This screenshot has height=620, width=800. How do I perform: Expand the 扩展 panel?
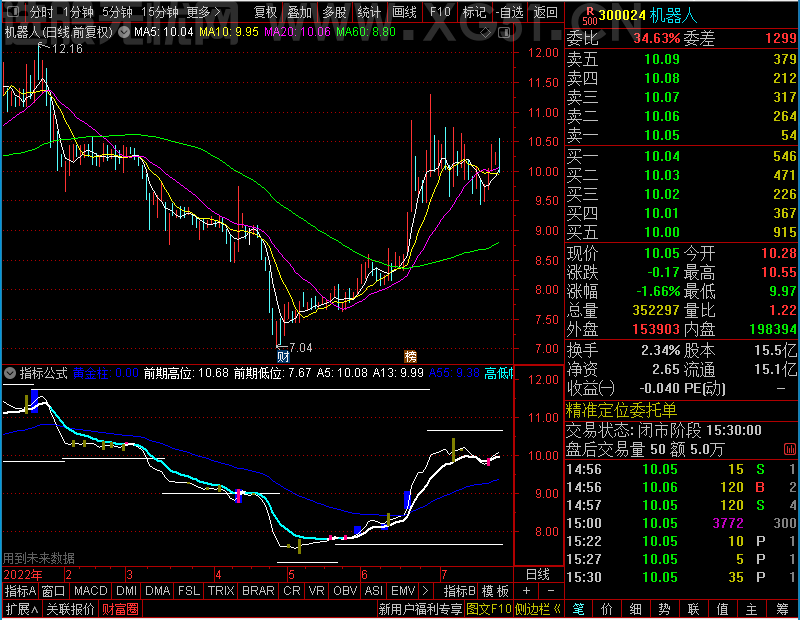click(x=22, y=609)
